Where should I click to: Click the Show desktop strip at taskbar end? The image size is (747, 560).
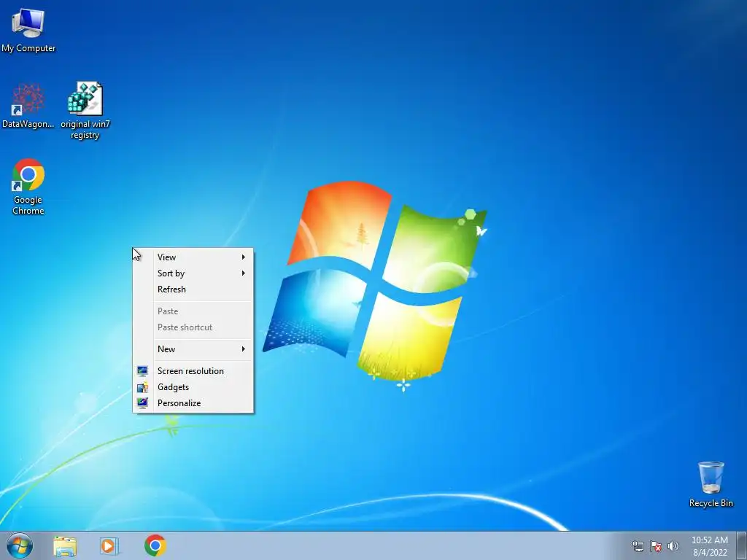(x=741, y=545)
